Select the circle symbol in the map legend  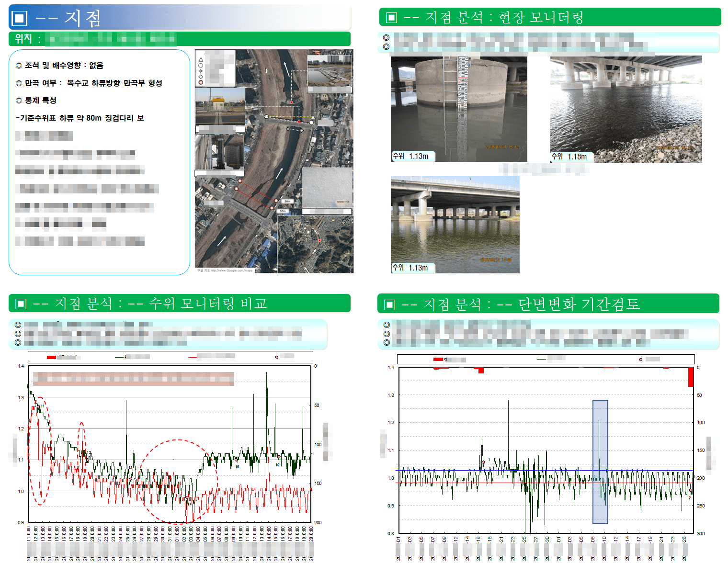(200, 66)
